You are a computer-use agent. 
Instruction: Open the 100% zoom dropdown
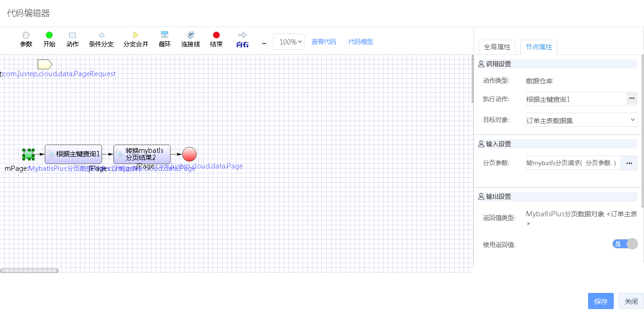point(288,42)
